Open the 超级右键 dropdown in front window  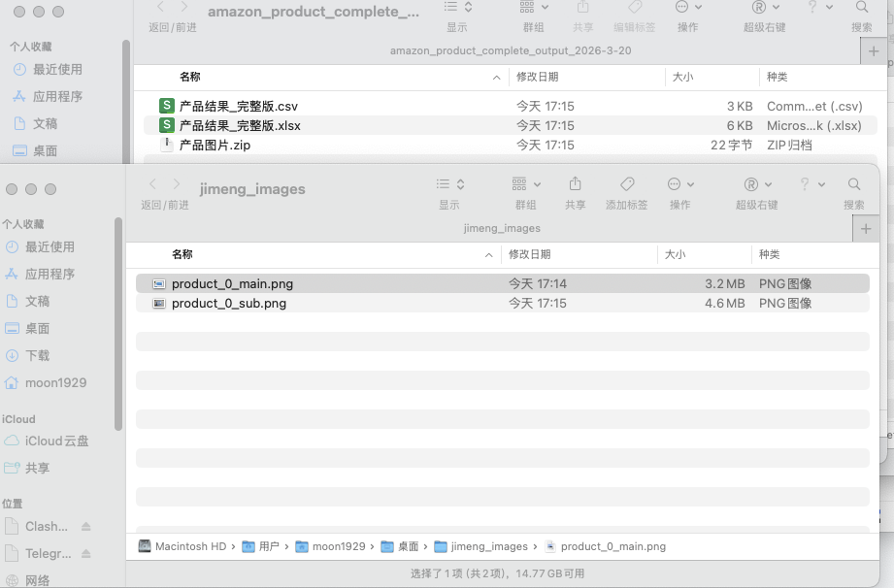756,184
